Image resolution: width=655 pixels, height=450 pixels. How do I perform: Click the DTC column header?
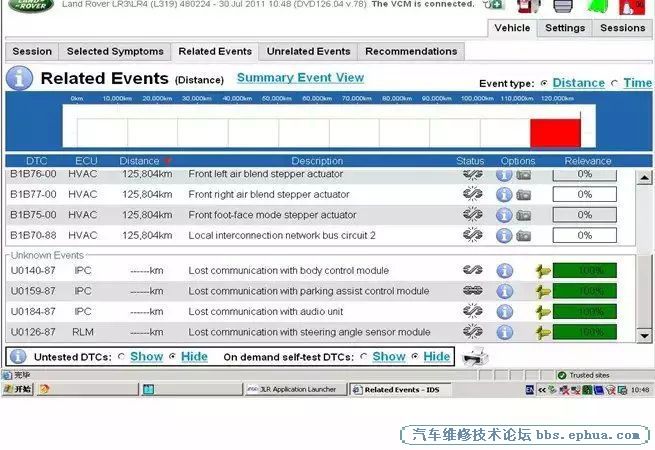[x=36, y=161]
